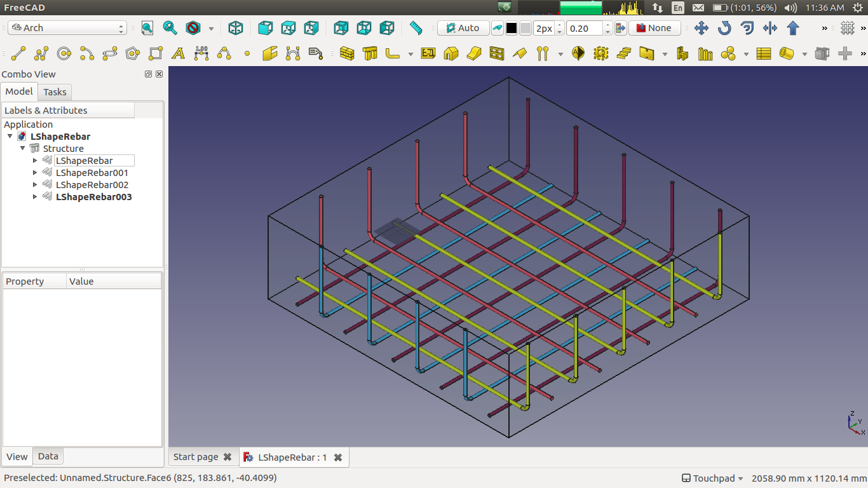Select the Draft Rotate tool
This screenshot has width=868, height=488.
point(724,28)
